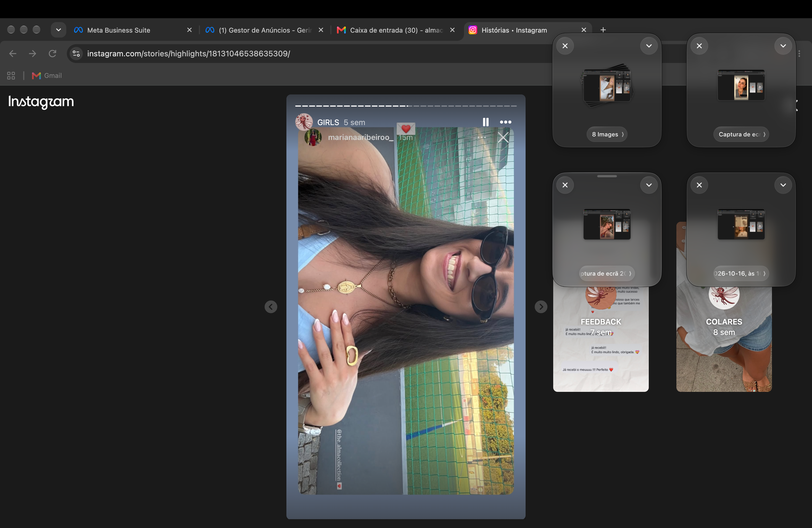Dismiss the 8 Images screenshot preview
Image resolution: width=812 pixels, height=528 pixels.
tap(565, 46)
